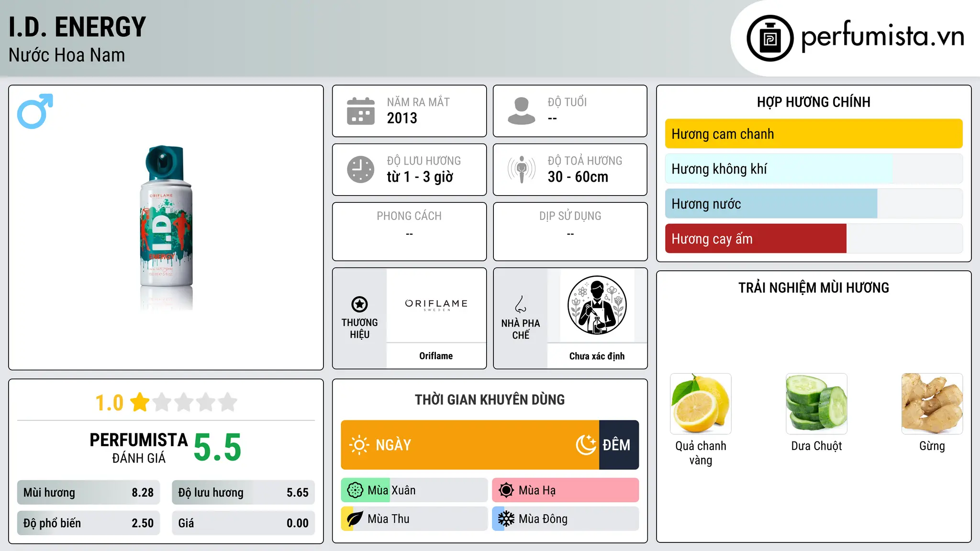Click the dark Đêm night segment
The height and width of the screenshot is (551, 980).
[x=619, y=445]
